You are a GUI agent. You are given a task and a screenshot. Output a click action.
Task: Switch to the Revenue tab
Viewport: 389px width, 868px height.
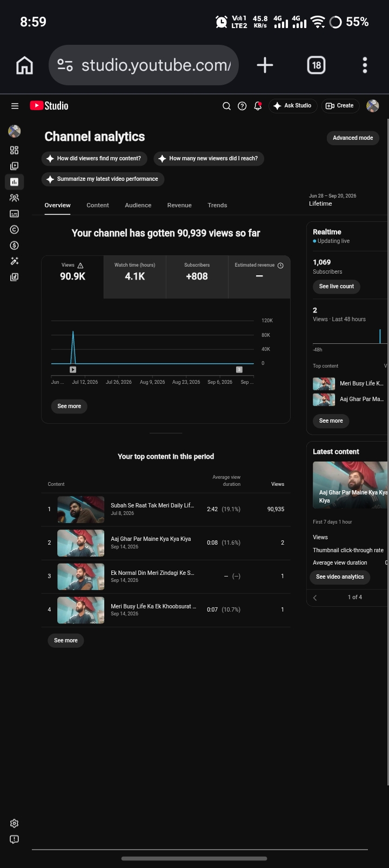[x=179, y=205]
